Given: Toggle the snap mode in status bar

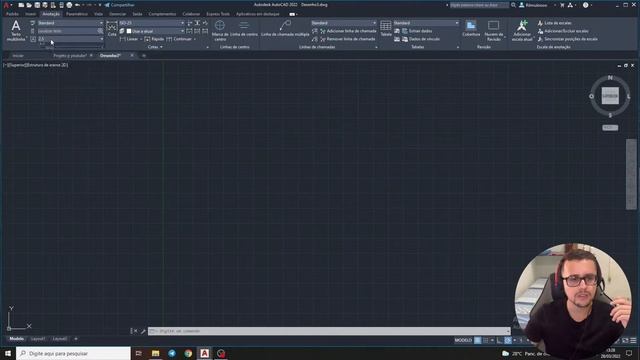Looking at the screenshot, I should tap(485, 340).
